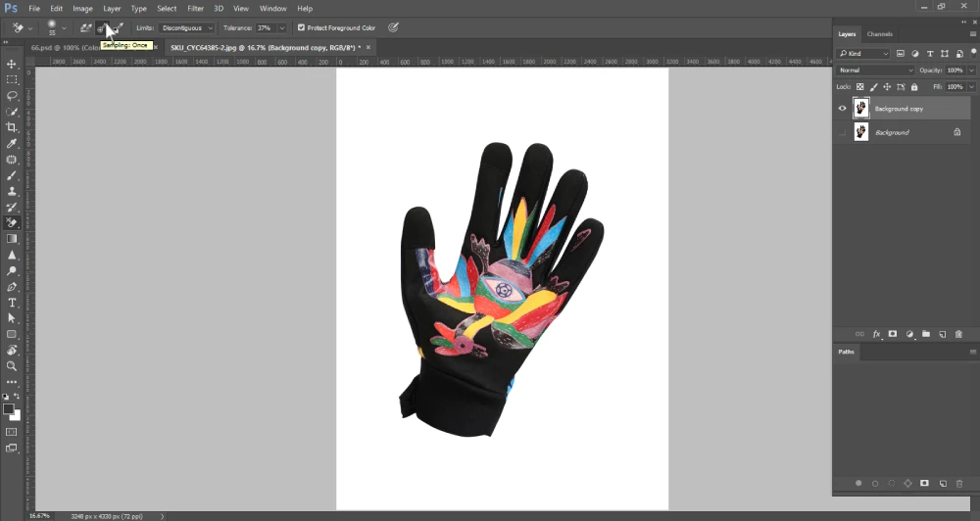This screenshot has height=521, width=980.
Task: Open the Layers panel menu
Action: [x=972, y=33]
